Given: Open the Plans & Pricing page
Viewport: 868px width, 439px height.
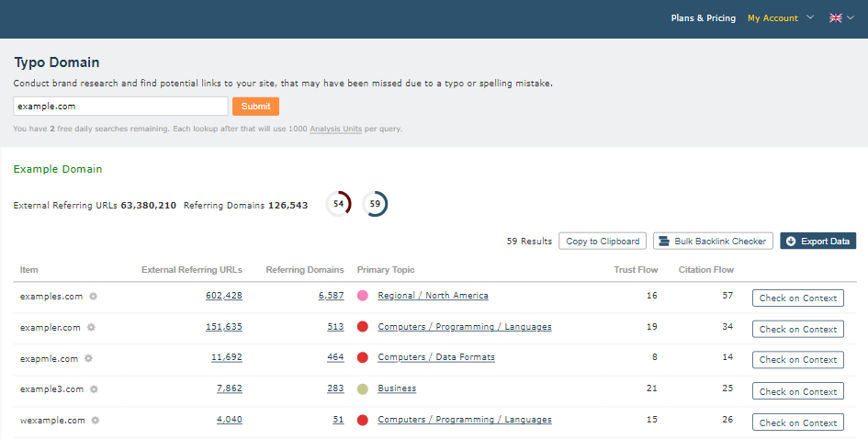Looking at the screenshot, I should coord(703,17).
